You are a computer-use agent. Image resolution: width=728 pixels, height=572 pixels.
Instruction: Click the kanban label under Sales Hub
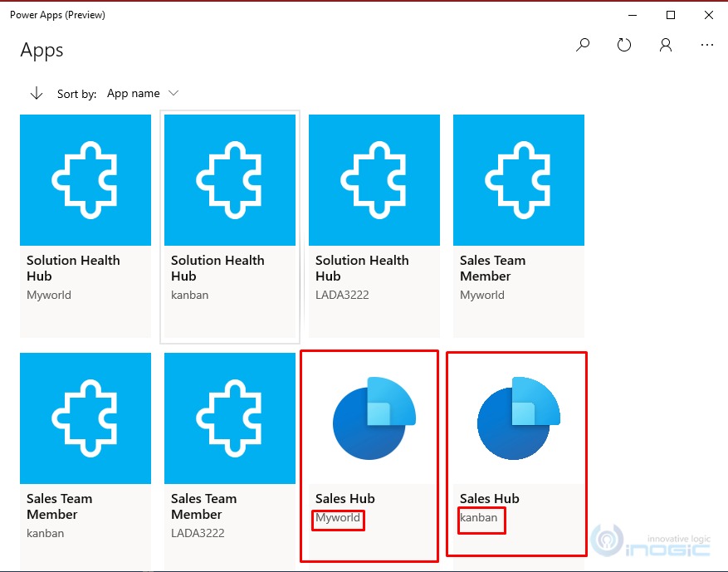[x=479, y=518]
